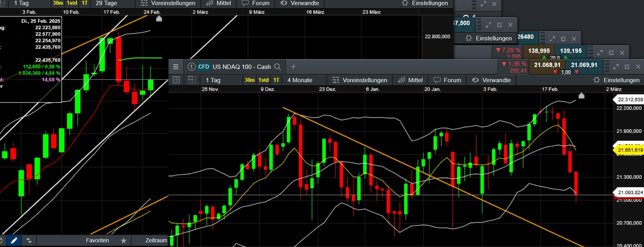This screenshot has height=247, width=644.
Task: Open Einstellungen of the 7,500 window
Action: coord(489,38)
